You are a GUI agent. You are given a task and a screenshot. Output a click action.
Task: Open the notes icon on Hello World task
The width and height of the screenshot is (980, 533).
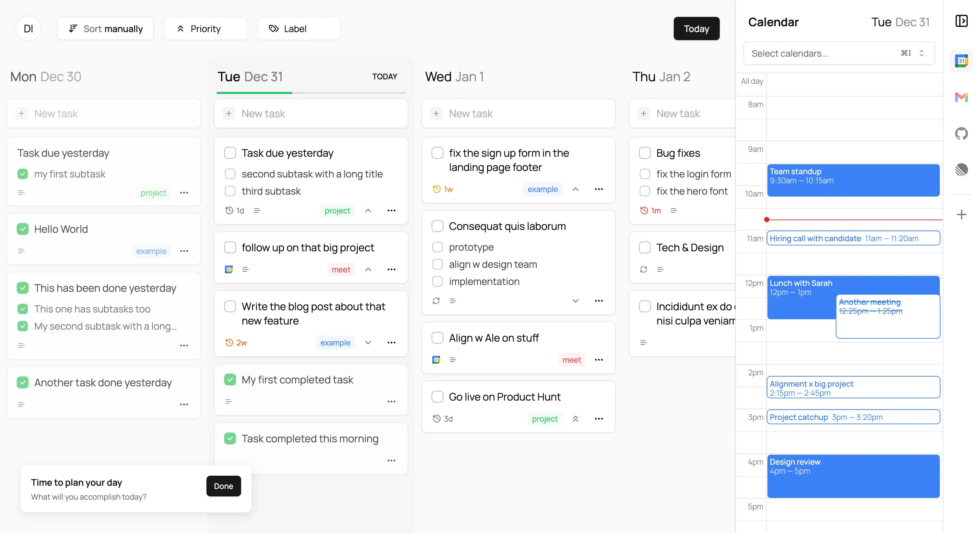tap(21, 251)
